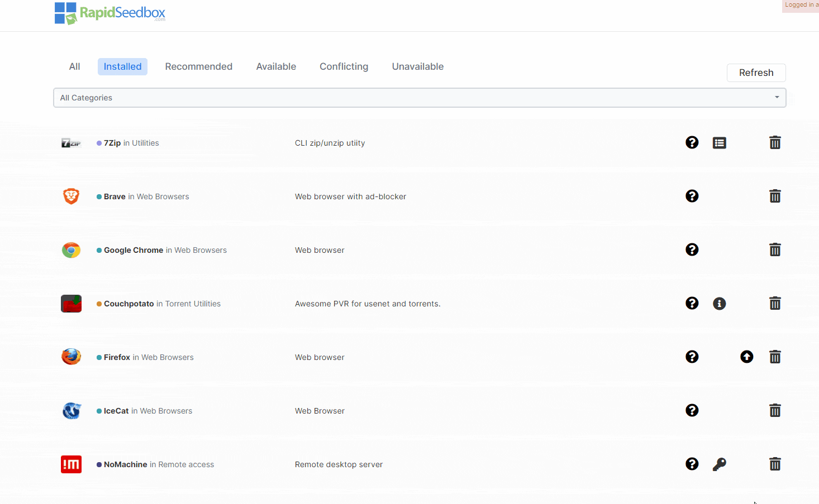Remove NoMachine with its trash icon
Screen dimensions: 819x504
pyautogui.click(x=774, y=464)
